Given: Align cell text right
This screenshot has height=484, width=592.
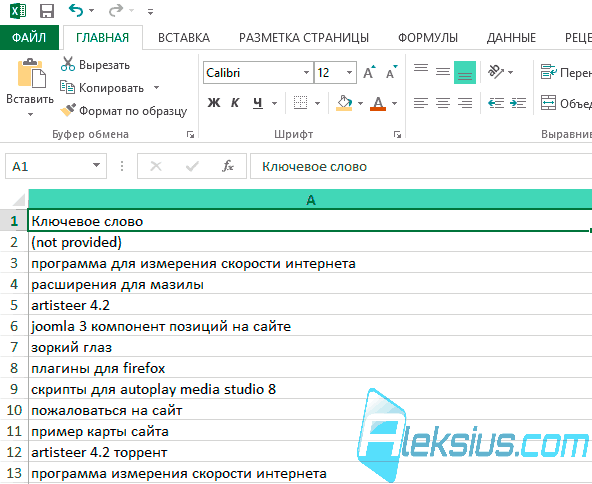Looking at the screenshot, I should [x=465, y=103].
